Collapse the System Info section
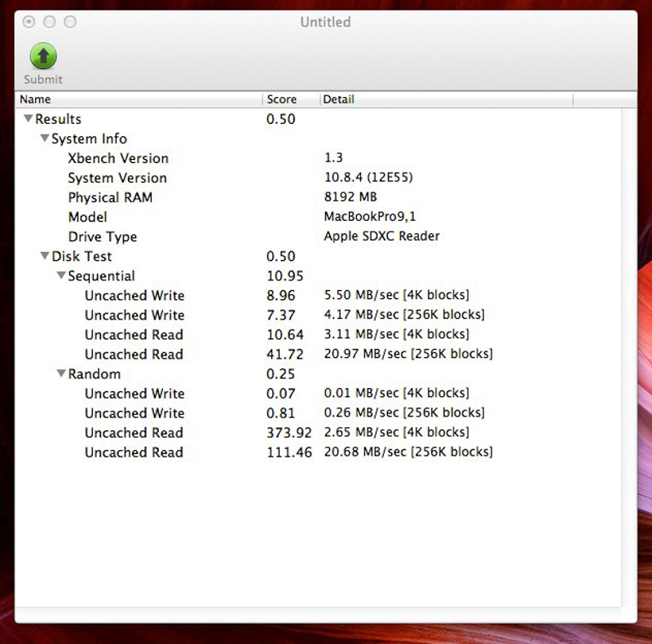Screen dimensions: 652x644 pyautogui.click(x=45, y=139)
